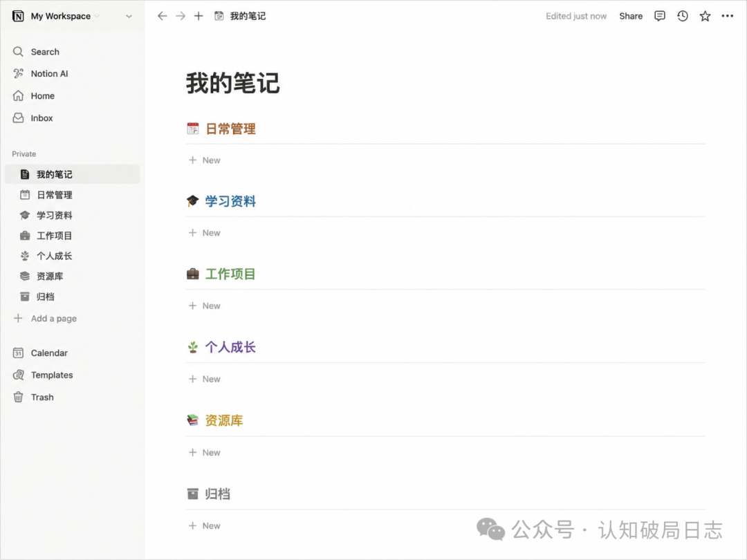Click briefcase icon beside sidebar 工作项目
The height and width of the screenshot is (560, 747).
pyautogui.click(x=25, y=236)
